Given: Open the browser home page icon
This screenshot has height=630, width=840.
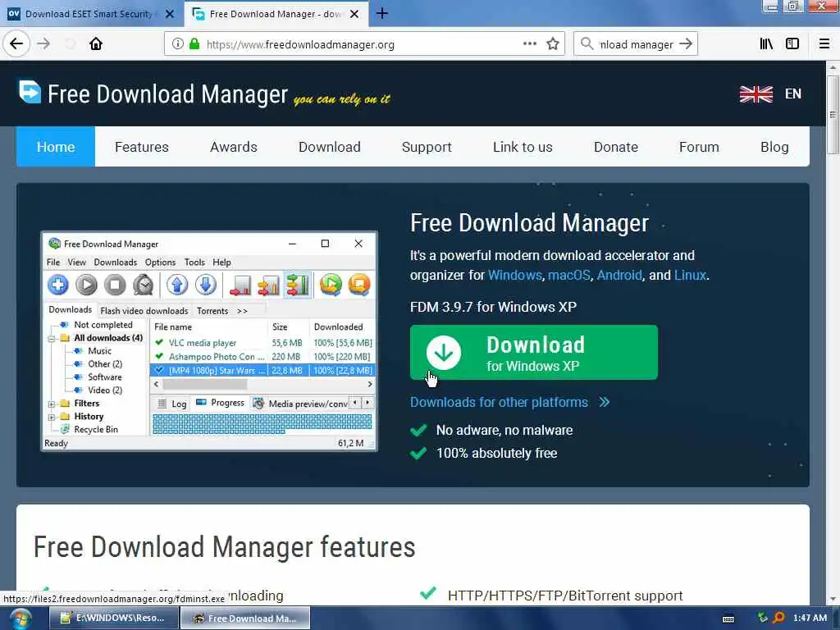Looking at the screenshot, I should (x=96, y=44).
